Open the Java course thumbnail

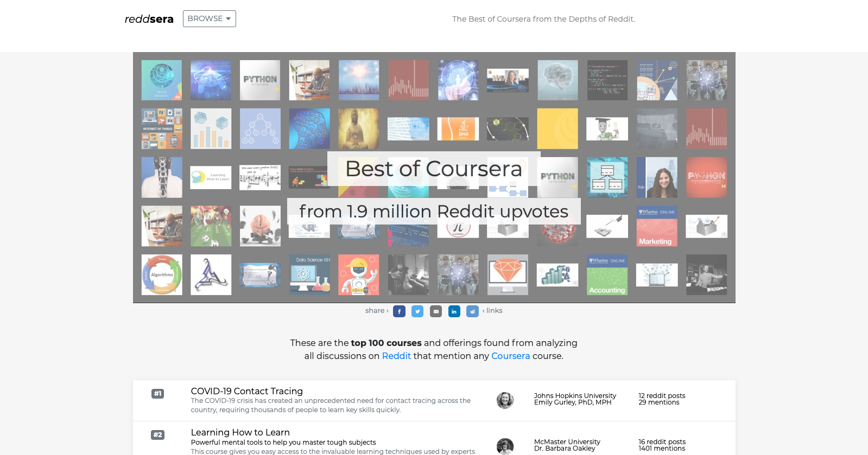pos(458,129)
